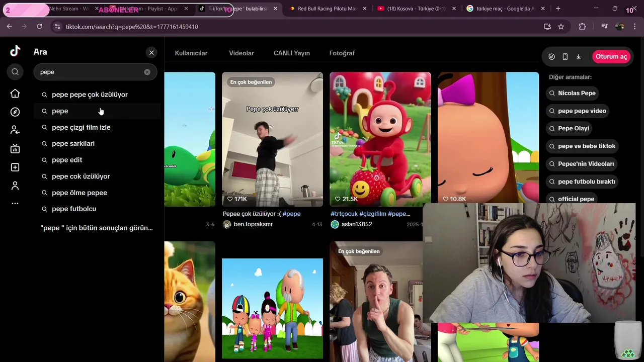
Task: Open the 'Pepe çok üzülüyorr' video thumbnail
Action: pos(273,139)
